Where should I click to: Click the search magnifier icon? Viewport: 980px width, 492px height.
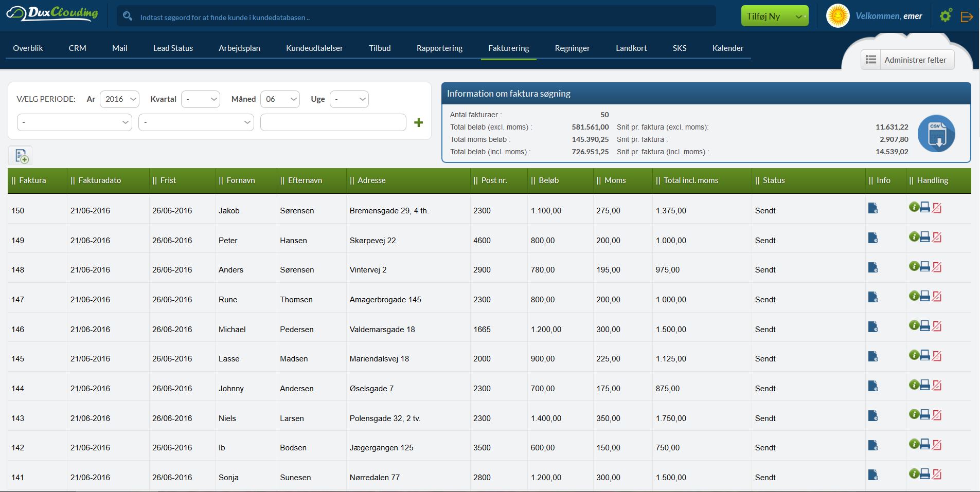128,16
